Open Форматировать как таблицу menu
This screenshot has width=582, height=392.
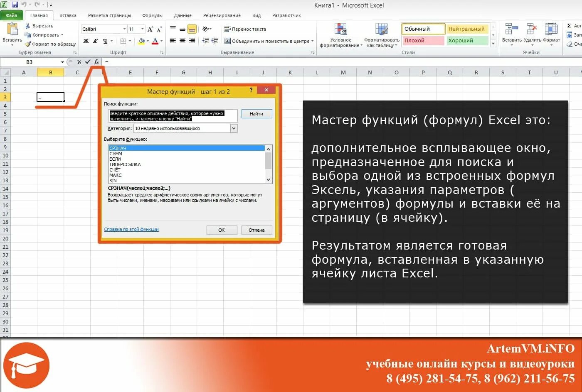[x=382, y=36]
